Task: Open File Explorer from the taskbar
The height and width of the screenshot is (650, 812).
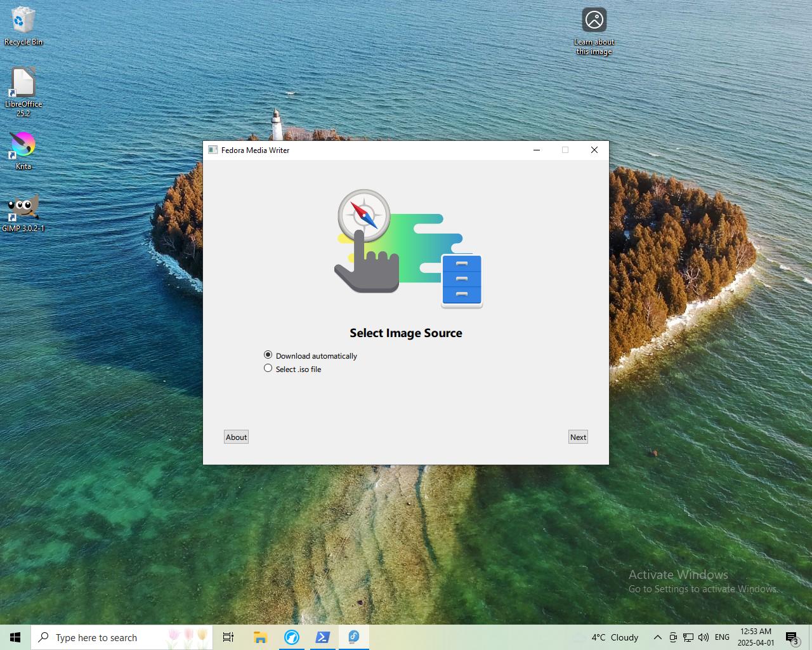Action: tap(260, 637)
